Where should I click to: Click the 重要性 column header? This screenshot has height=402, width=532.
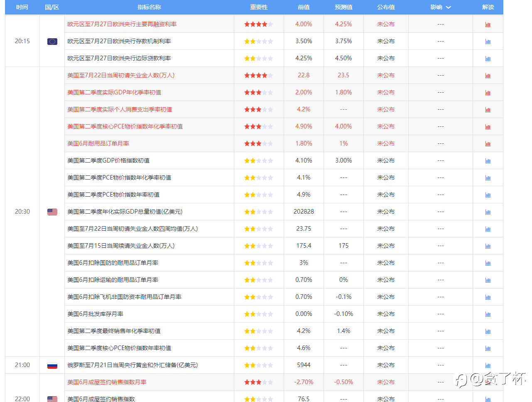(x=259, y=7)
